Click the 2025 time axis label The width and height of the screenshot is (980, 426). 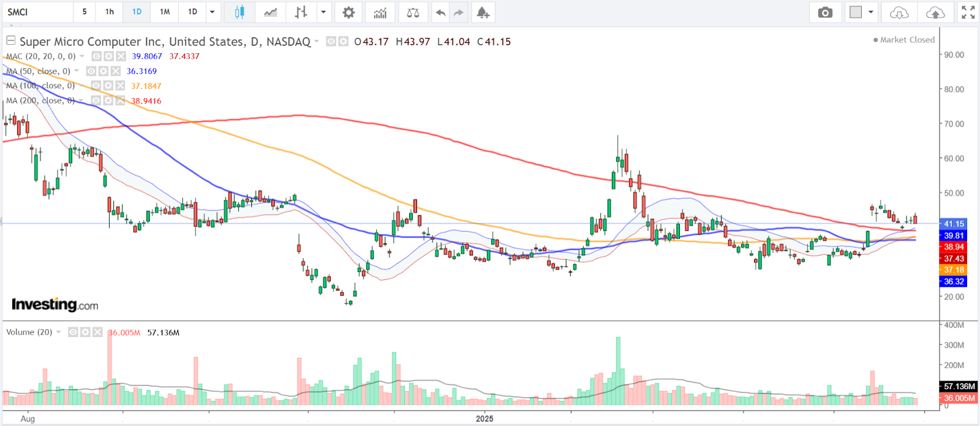484,419
